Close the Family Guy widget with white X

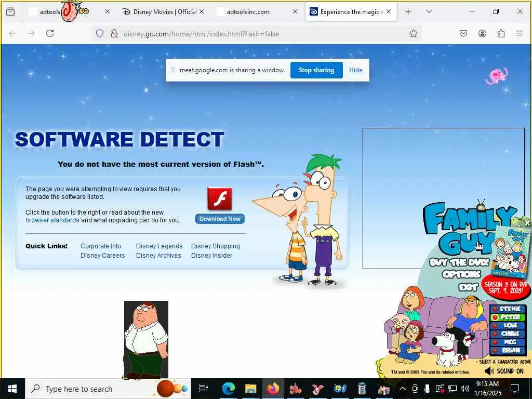point(527,223)
